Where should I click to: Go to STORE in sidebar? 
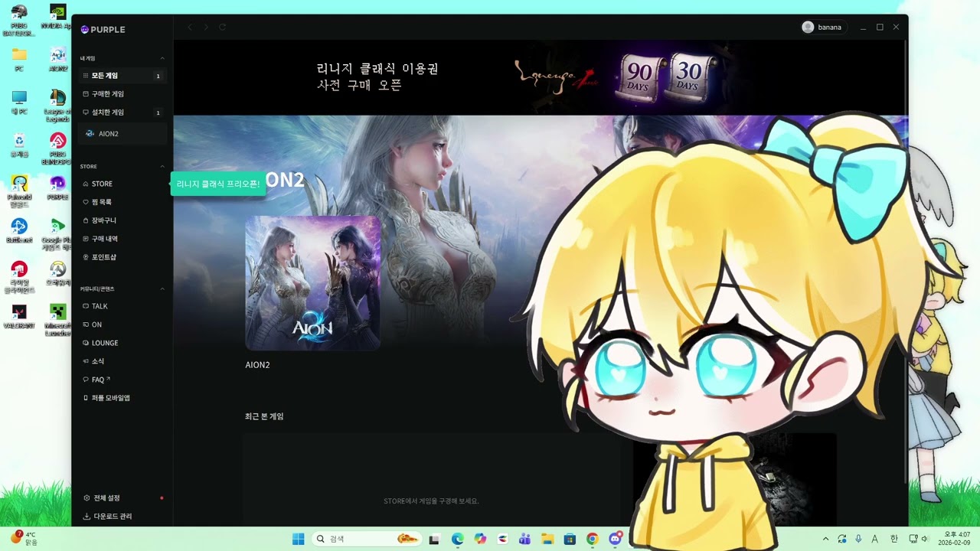pyautogui.click(x=122, y=184)
